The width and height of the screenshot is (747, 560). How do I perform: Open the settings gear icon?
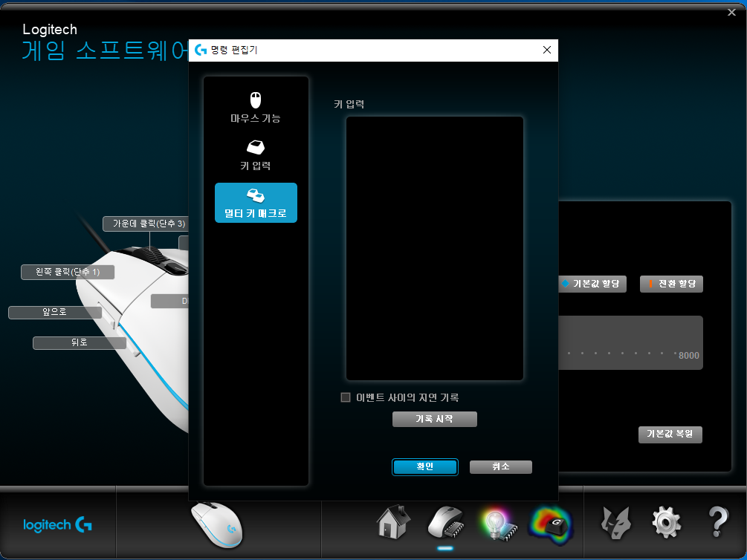pos(667,522)
